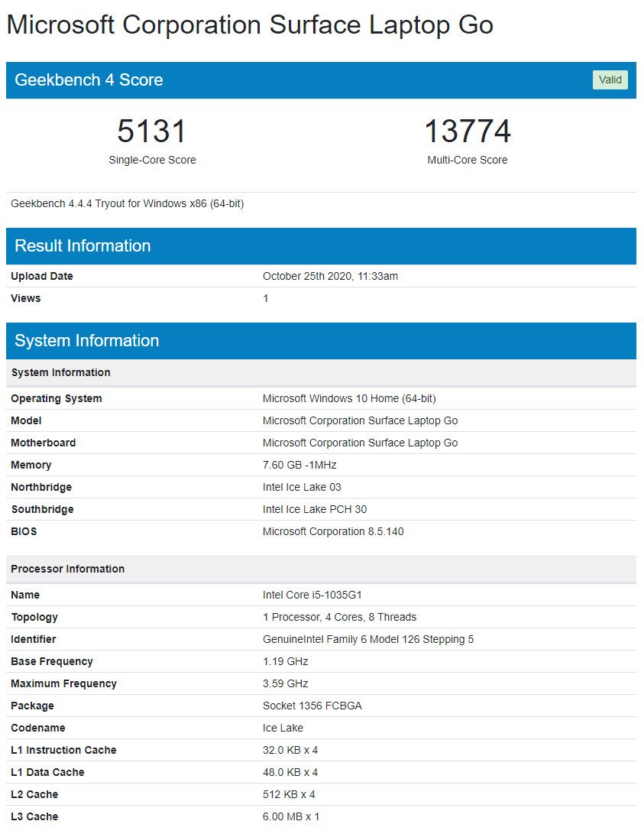Select the Model row's Surface Laptop Go value
The image size is (644, 834).
[361, 420]
